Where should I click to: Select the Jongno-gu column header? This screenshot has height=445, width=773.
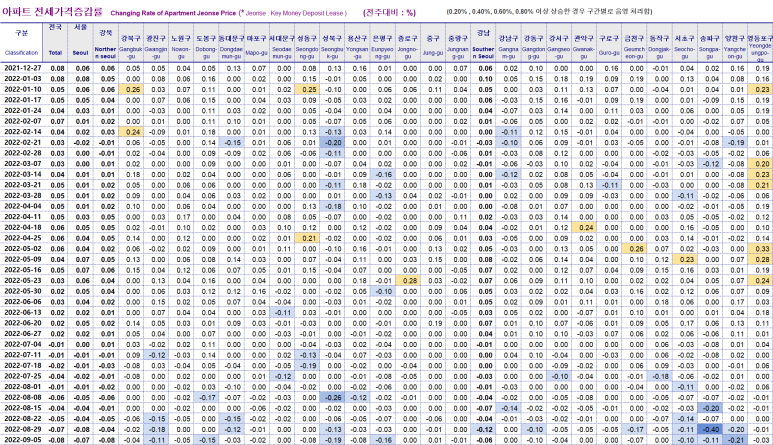[407, 43]
